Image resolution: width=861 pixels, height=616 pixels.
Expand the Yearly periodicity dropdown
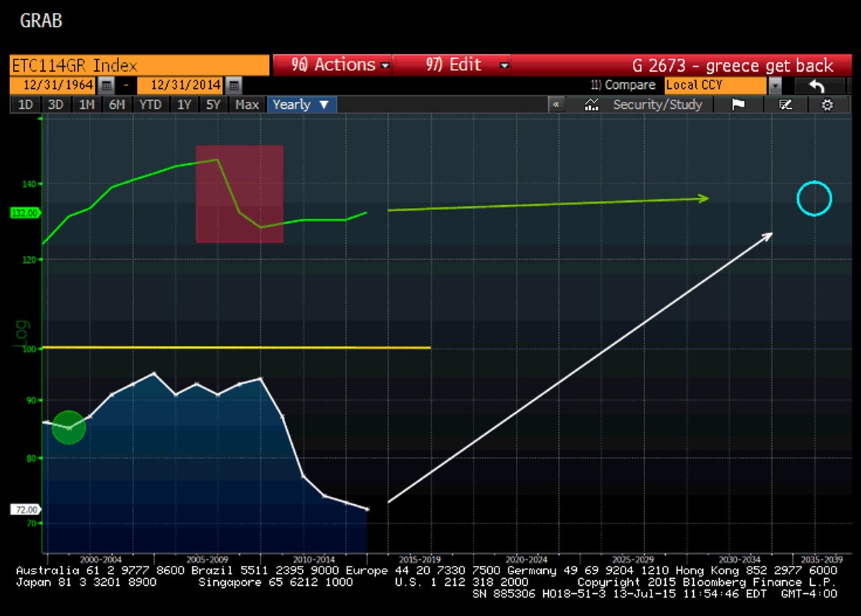point(301,105)
